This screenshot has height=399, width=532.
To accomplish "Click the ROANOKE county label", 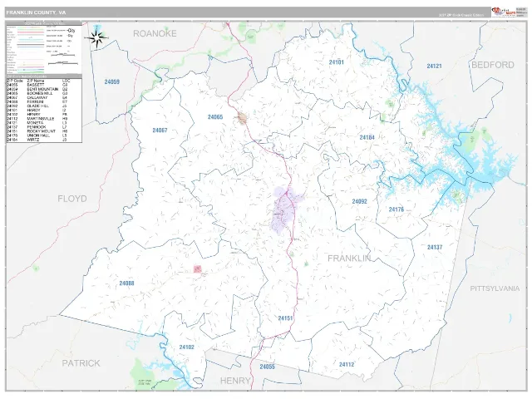I will click(x=155, y=33).
